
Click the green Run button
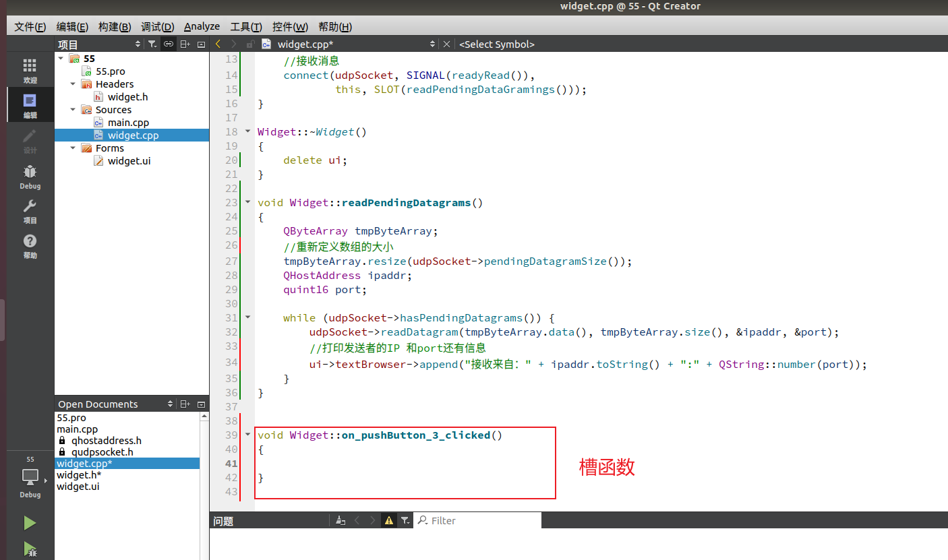pyautogui.click(x=30, y=523)
